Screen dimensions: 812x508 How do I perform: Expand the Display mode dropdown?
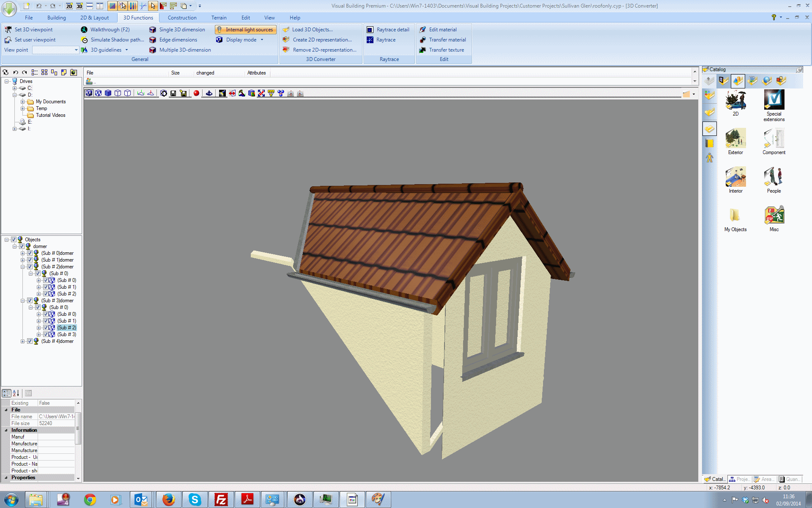click(x=262, y=40)
